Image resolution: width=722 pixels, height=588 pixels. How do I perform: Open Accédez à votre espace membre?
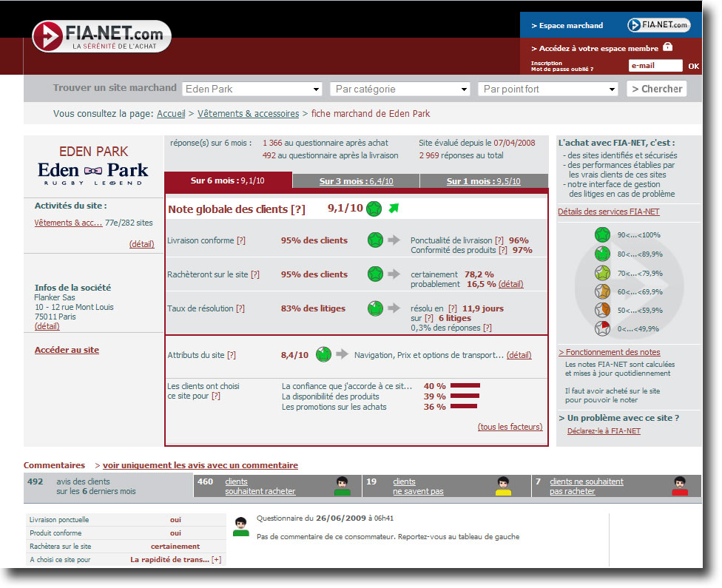[595, 48]
